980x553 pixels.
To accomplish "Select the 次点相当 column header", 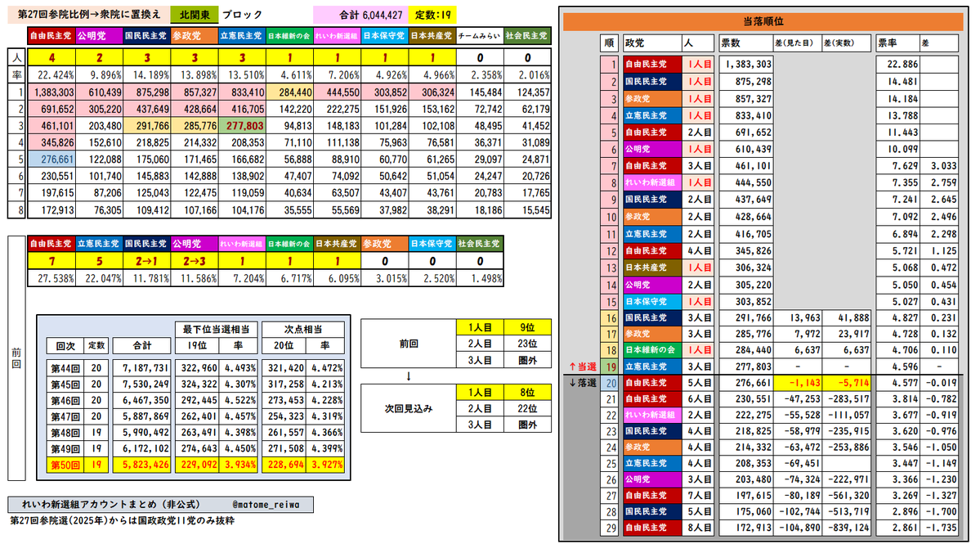I will [303, 329].
